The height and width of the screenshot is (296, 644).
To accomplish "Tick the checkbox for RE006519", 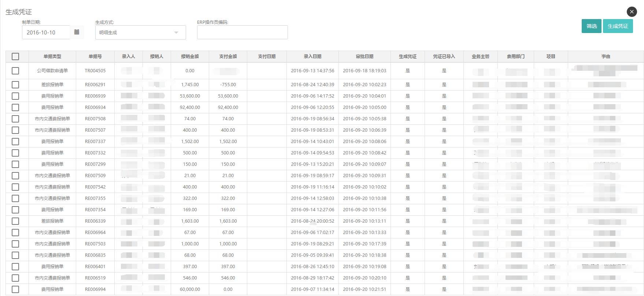I will click(x=15, y=278).
